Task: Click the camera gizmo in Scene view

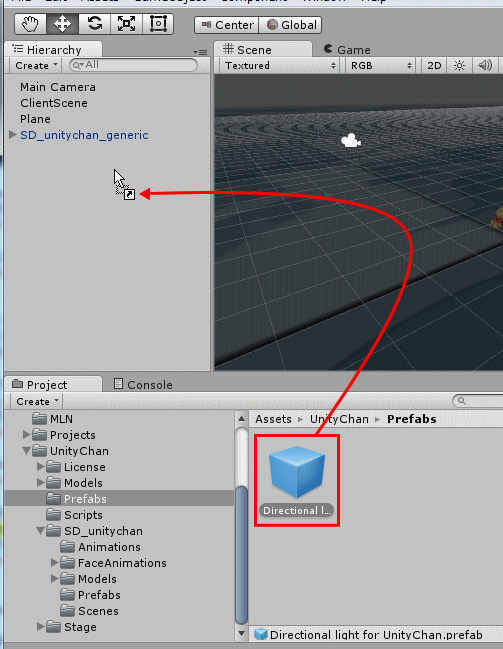Action: coord(351,140)
